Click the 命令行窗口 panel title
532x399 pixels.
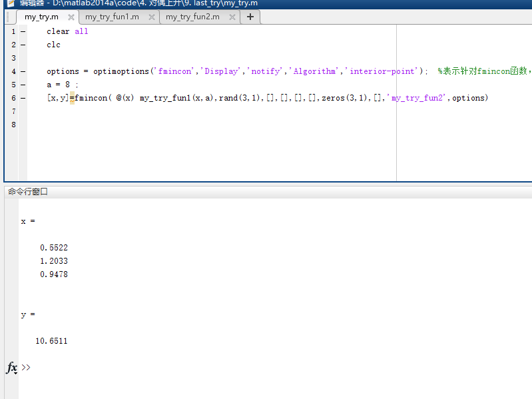28,192
